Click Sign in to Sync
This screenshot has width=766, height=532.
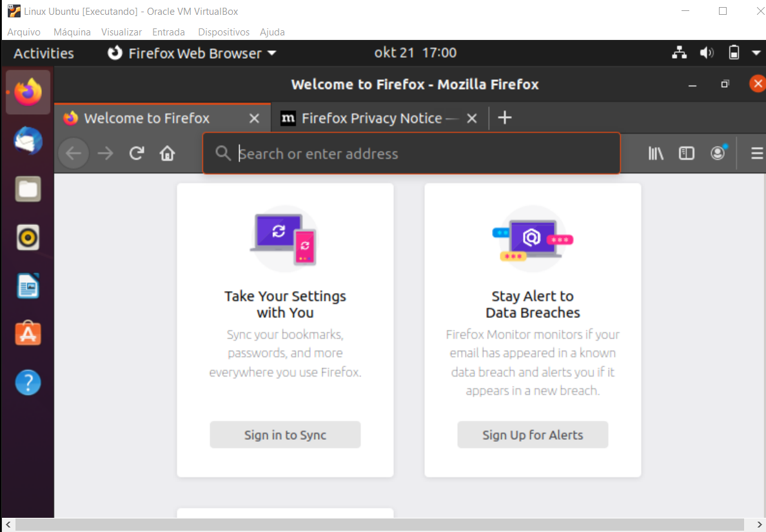click(285, 435)
